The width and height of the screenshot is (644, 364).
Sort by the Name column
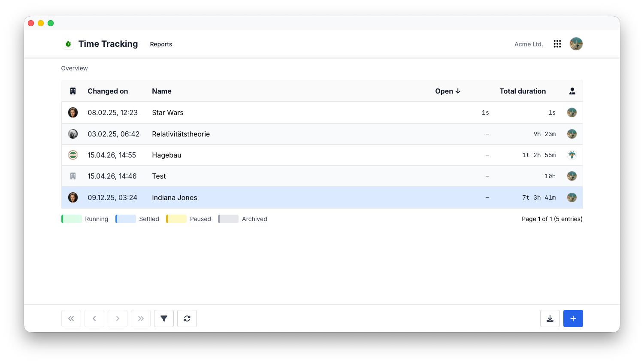click(162, 91)
